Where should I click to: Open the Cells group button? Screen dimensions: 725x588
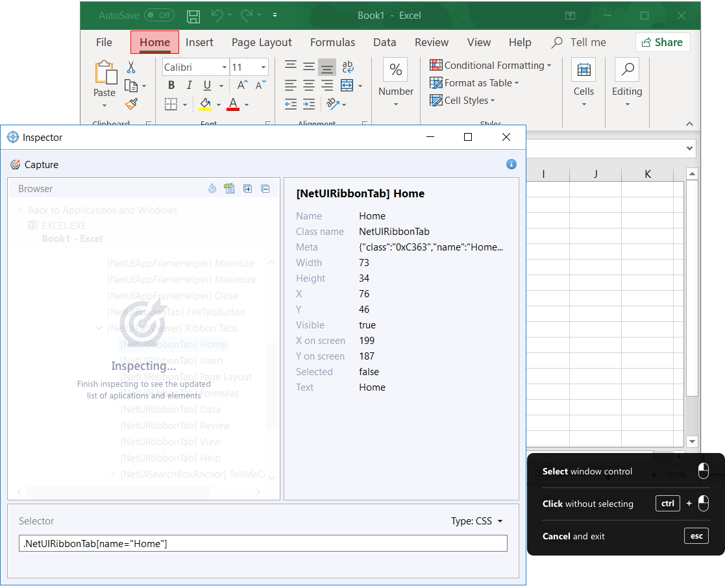tap(584, 82)
